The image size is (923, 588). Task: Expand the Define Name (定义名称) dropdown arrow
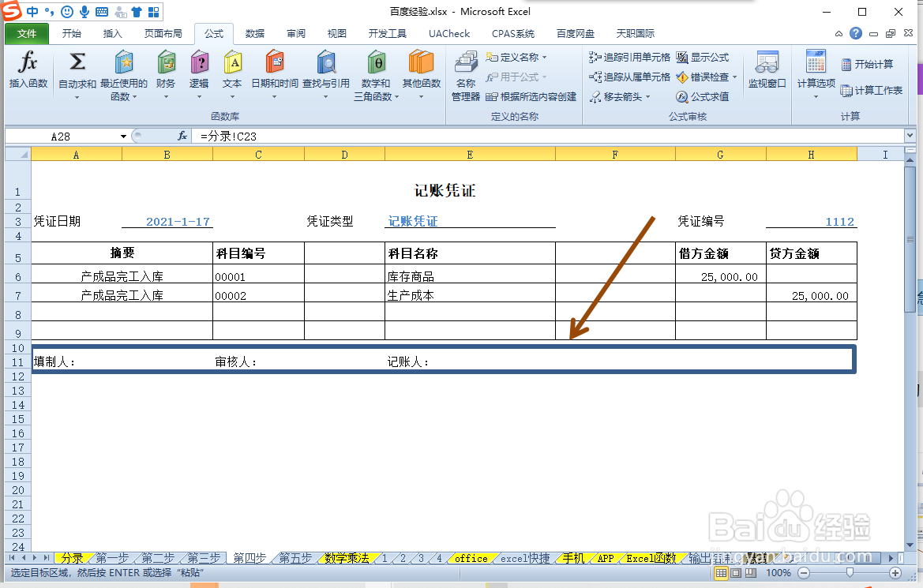545,57
